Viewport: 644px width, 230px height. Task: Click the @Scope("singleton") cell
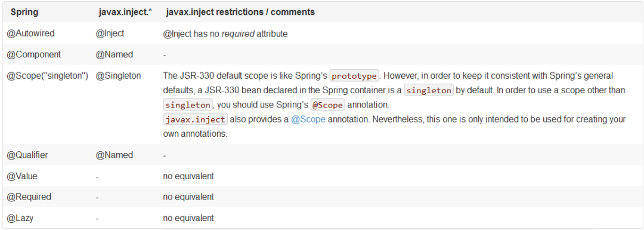[48, 76]
